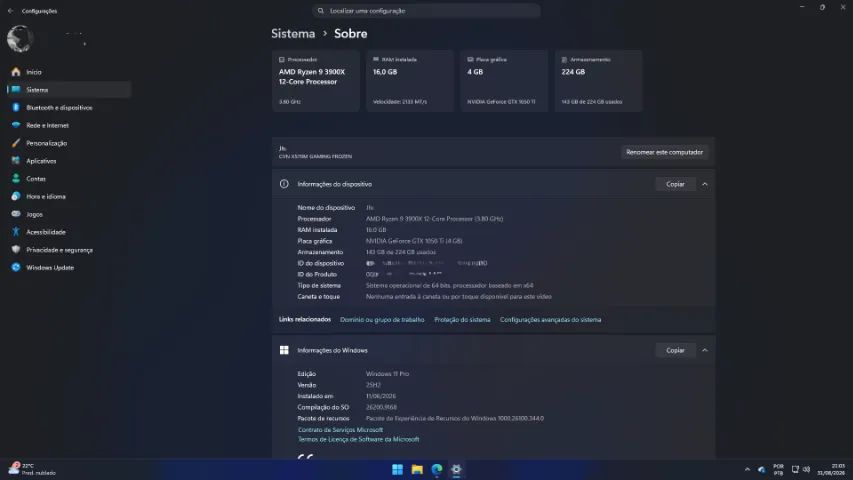Select Rede e Internet label in the sidebar

tap(47, 125)
